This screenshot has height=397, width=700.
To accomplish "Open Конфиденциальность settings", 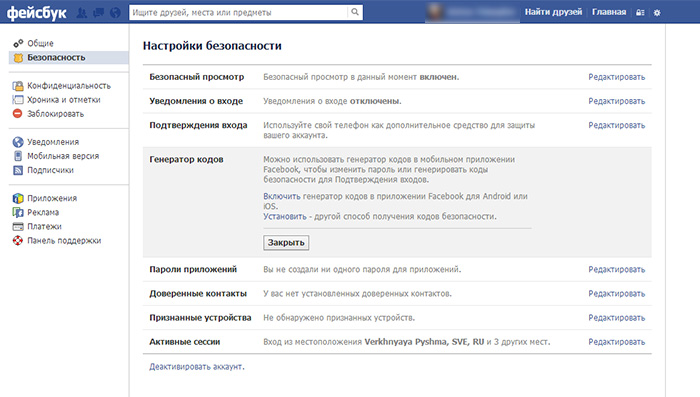I will click(x=69, y=86).
